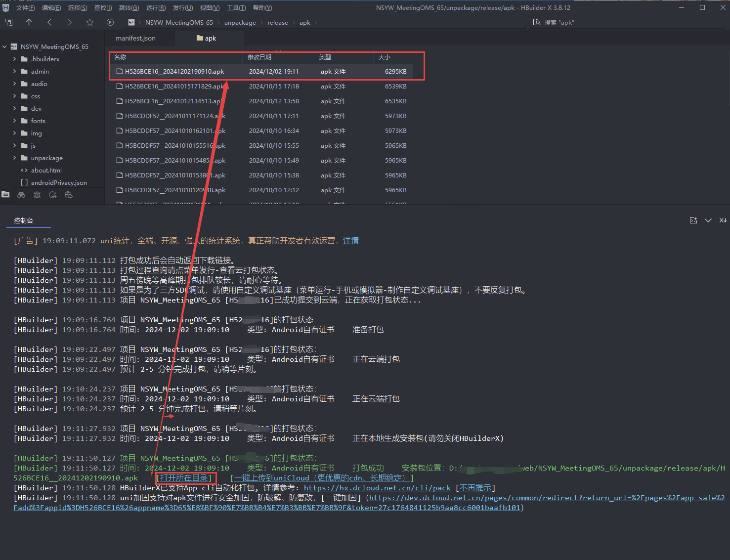730x560 pixels.
Task: Select the .hbuilderx folder icon
Action: point(24,59)
